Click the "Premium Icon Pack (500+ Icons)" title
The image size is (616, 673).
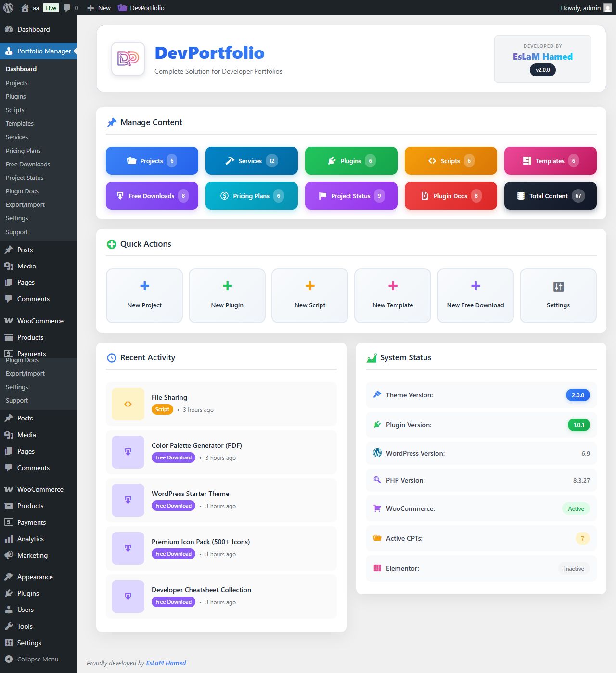(x=201, y=542)
